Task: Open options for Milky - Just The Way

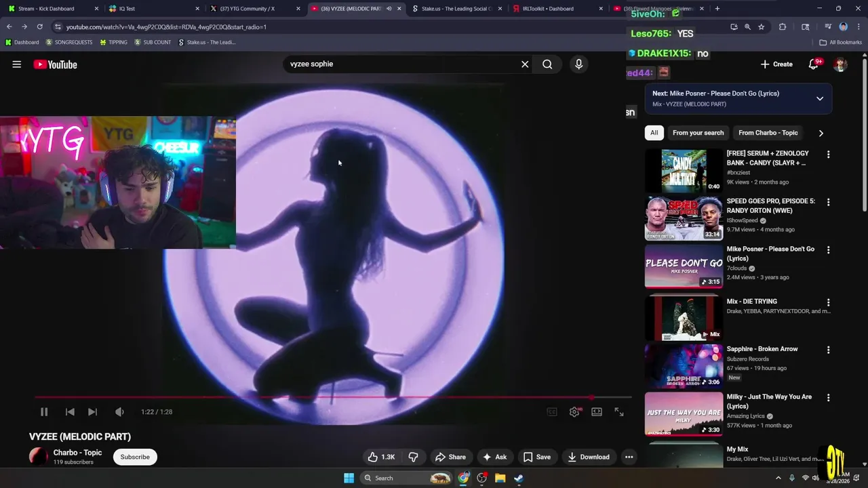Action: [x=828, y=398]
